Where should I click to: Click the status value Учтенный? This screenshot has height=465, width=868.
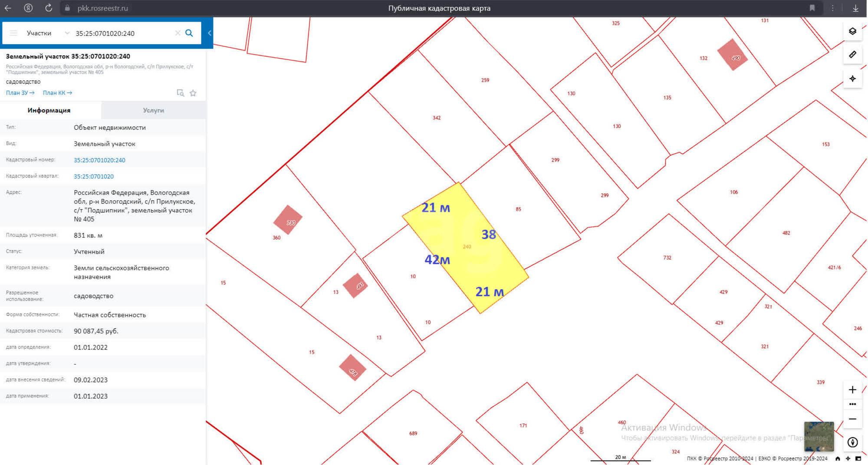89,251
